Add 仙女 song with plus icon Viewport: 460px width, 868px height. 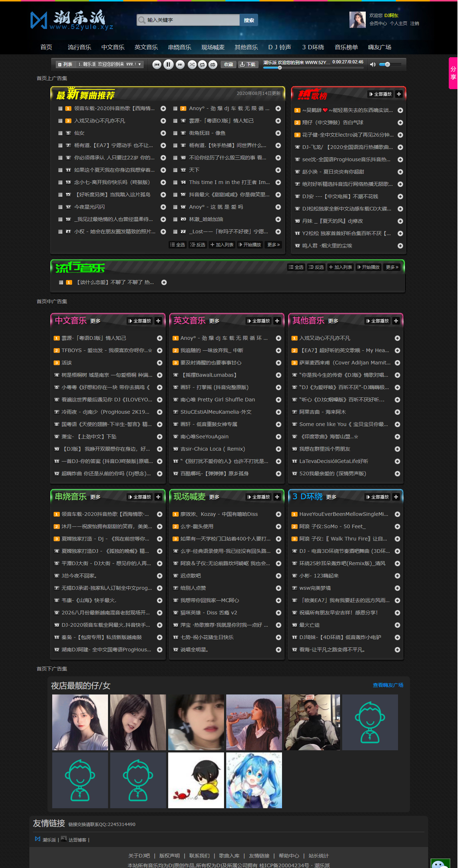tap(163, 133)
